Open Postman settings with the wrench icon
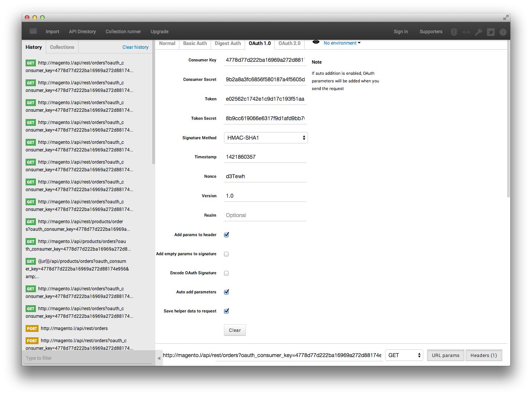Image resolution: width=532 pixels, height=396 pixels. [479, 32]
